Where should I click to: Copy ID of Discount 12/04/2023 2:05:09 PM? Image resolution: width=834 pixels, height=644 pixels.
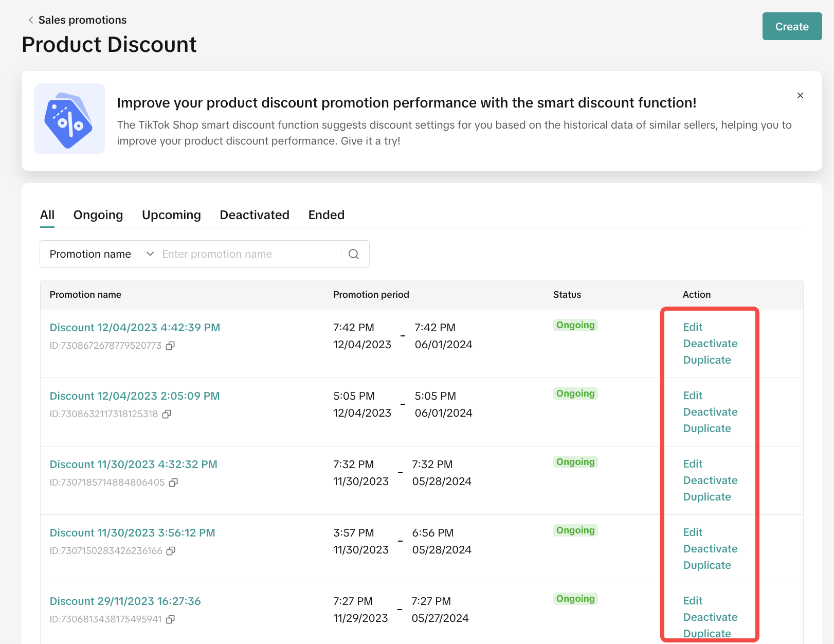click(167, 414)
